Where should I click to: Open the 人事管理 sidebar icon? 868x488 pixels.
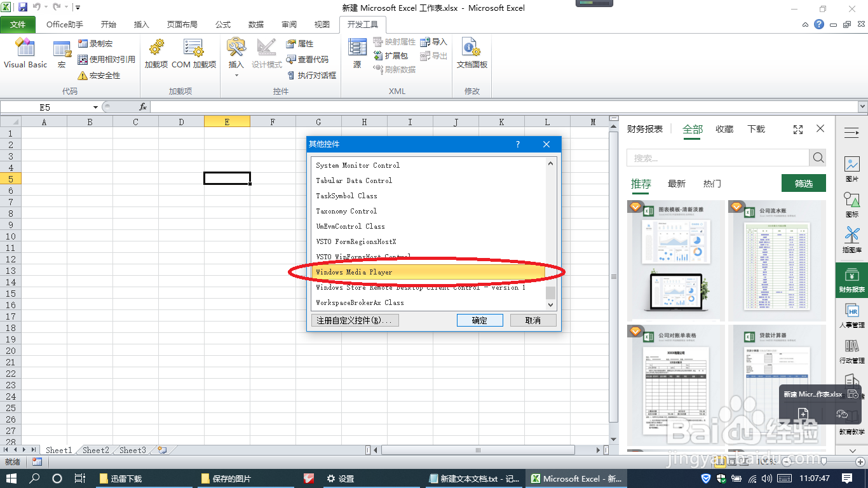pos(852,316)
